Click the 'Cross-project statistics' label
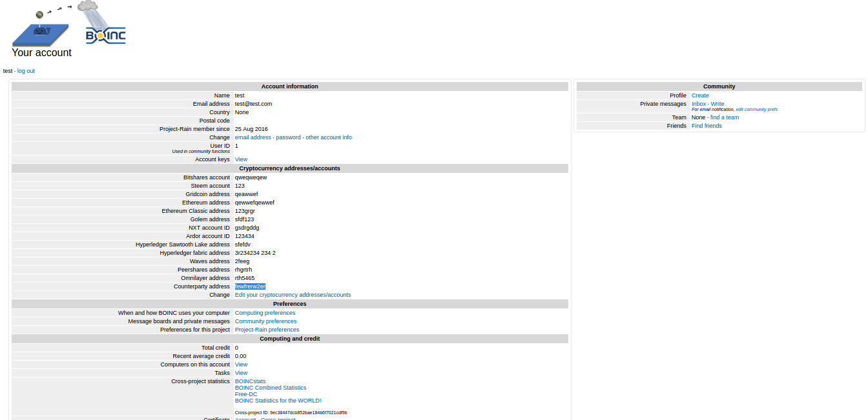The image size is (868, 420). (x=200, y=381)
